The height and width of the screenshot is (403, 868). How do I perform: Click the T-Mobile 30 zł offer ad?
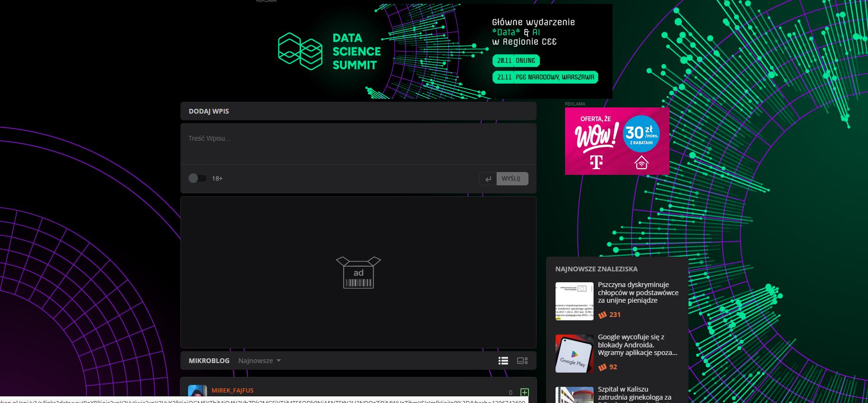coord(617,141)
